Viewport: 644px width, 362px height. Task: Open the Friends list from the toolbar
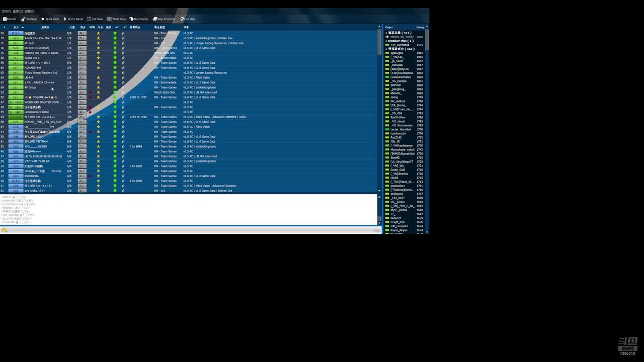[x=9, y=19]
